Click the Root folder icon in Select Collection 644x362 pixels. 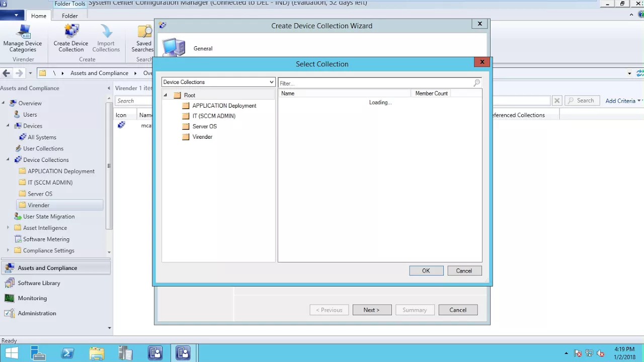(177, 95)
